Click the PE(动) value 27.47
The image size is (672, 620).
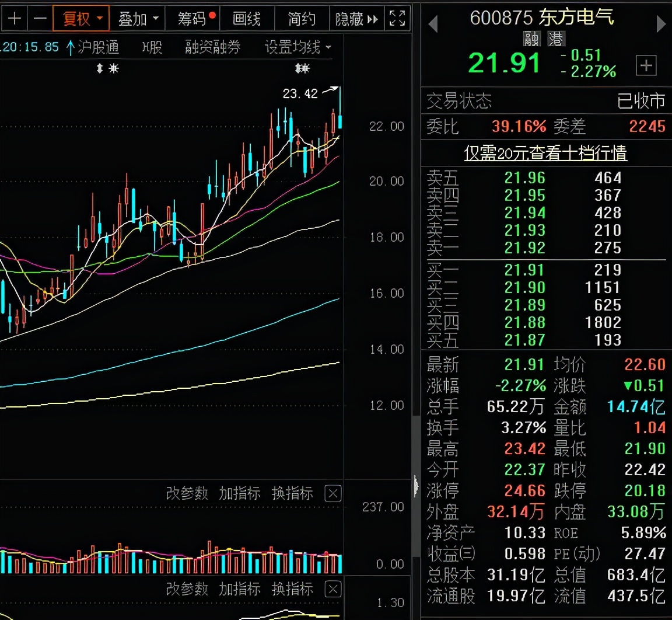point(645,553)
